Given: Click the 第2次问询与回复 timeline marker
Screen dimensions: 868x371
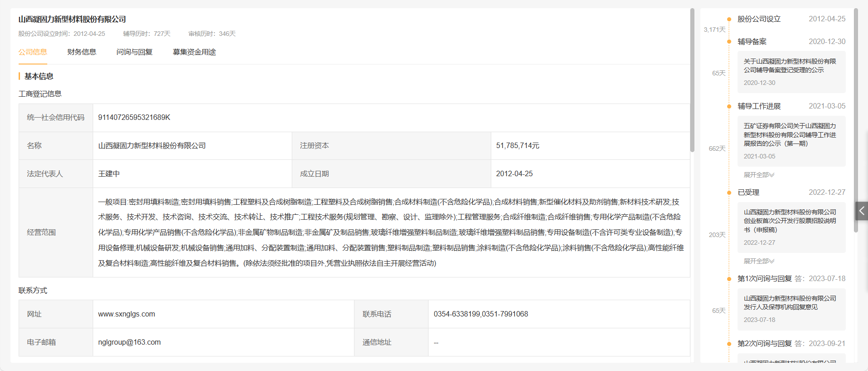Looking at the screenshot, I should coord(729,344).
